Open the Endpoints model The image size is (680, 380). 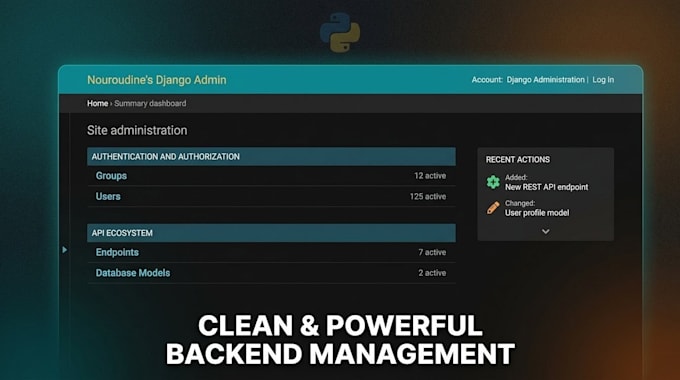117,252
